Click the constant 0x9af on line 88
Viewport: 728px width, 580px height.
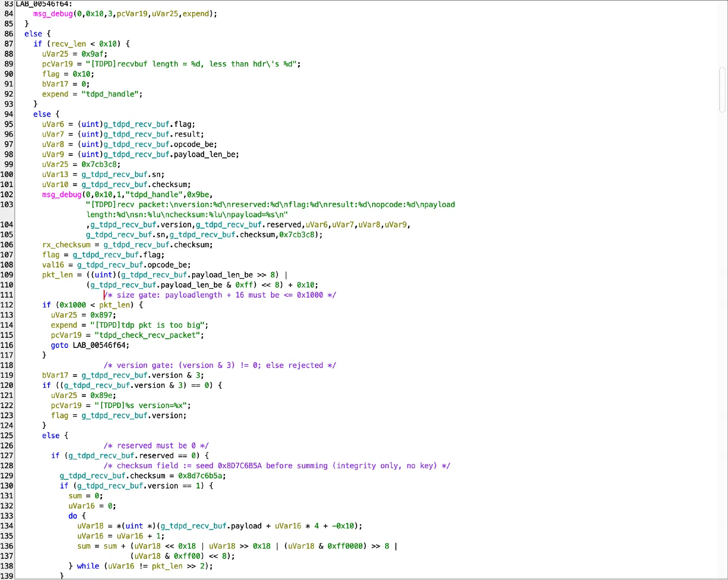click(93, 54)
